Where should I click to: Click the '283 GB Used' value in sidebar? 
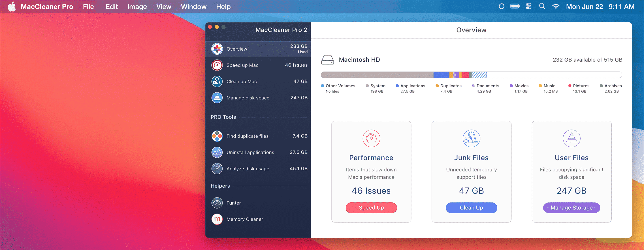click(299, 49)
